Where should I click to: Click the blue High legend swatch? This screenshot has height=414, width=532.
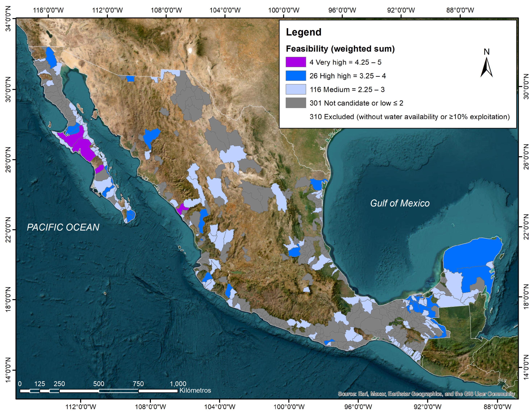click(296, 76)
